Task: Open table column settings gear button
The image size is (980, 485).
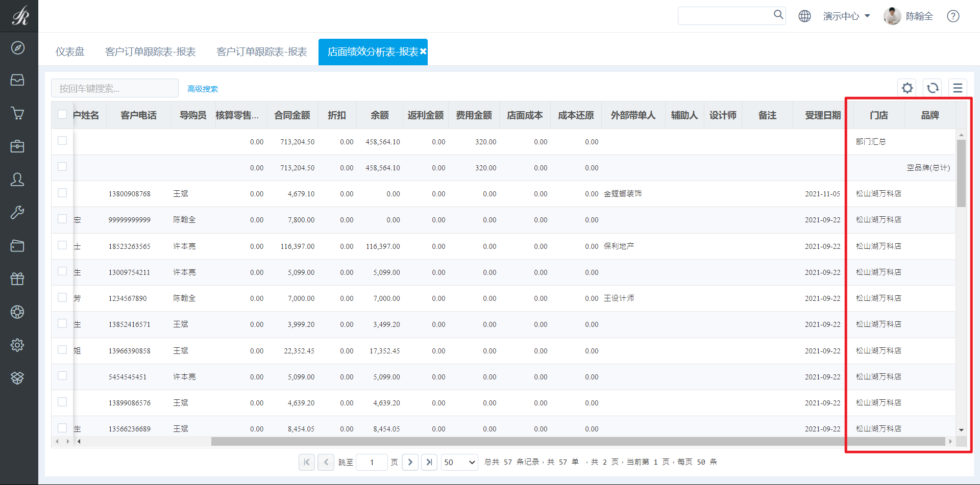Action: tap(907, 88)
